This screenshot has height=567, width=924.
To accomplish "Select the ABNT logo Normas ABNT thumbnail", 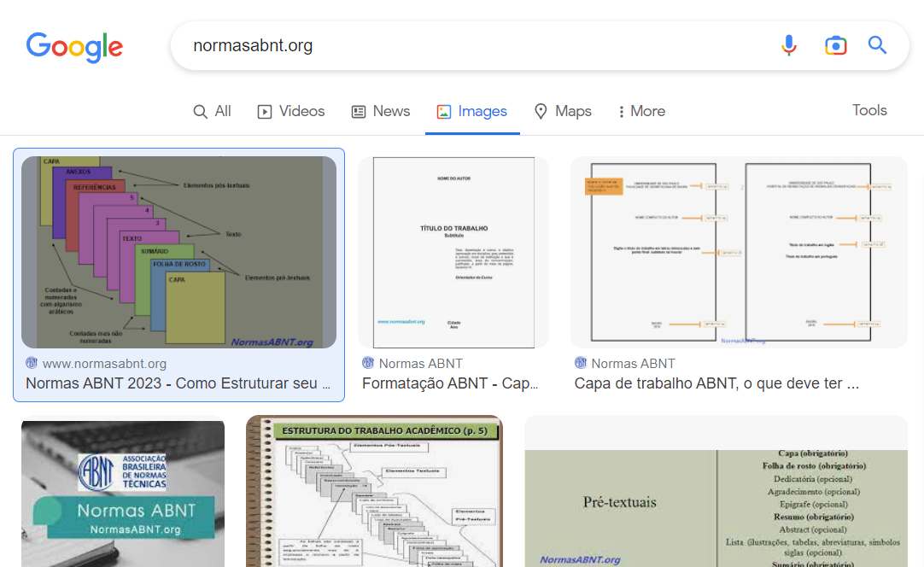I will point(123,491).
